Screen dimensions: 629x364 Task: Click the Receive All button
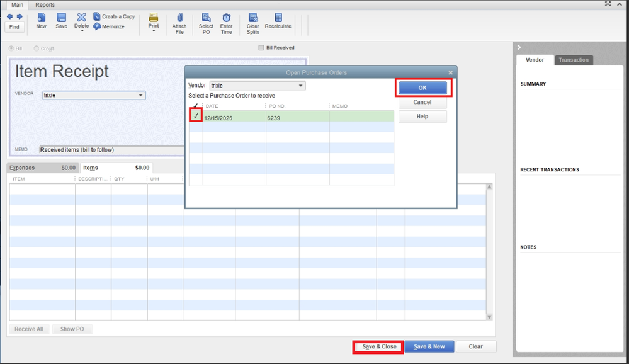tap(29, 329)
